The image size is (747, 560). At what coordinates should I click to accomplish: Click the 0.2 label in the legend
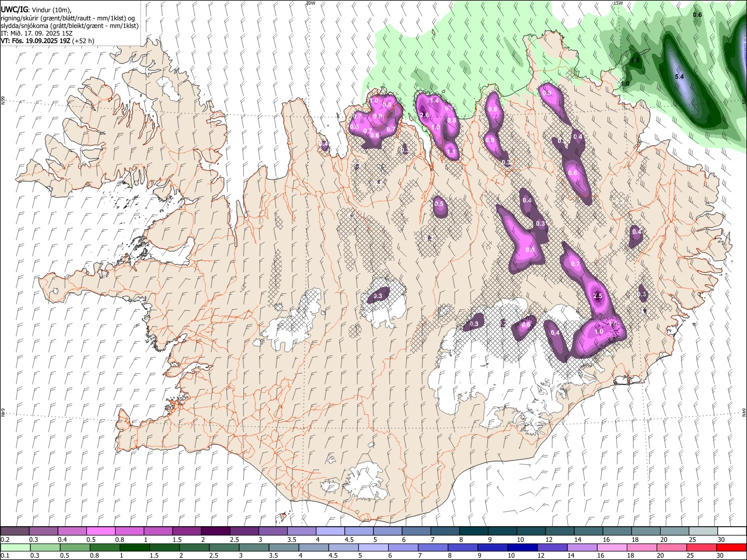(5, 540)
